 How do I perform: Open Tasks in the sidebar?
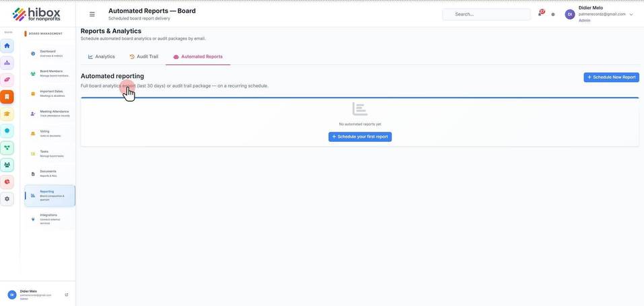click(50, 153)
